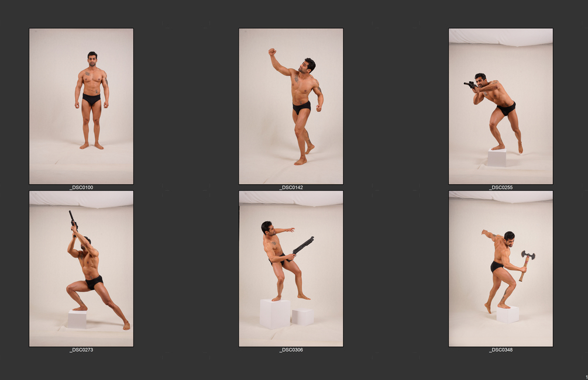Select the _DSC0348 axe pose thumbnail

pyautogui.click(x=501, y=269)
